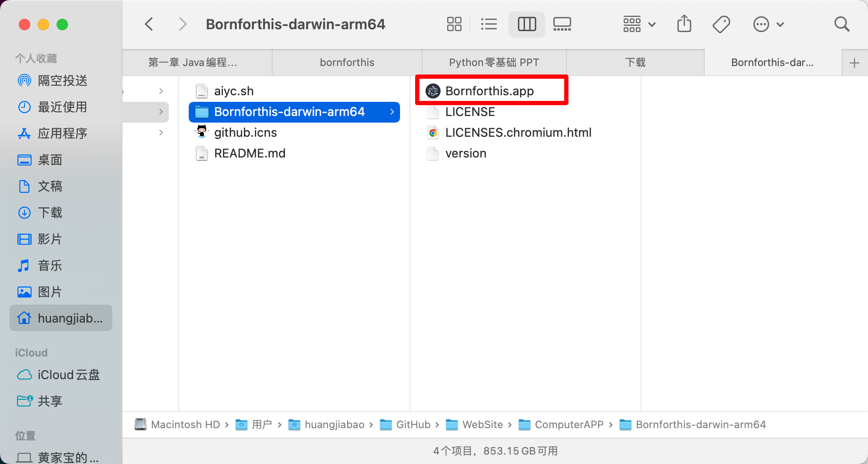Screen dimensions: 868x464
Task: Click huangjiabao in the path bar
Action: pyautogui.click(x=326, y=424)
